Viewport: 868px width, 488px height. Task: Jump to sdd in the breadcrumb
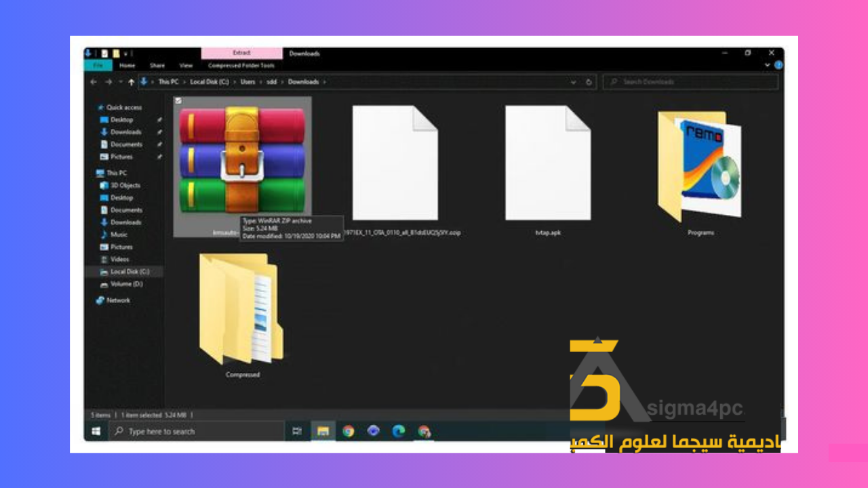(x=272, y=82)
